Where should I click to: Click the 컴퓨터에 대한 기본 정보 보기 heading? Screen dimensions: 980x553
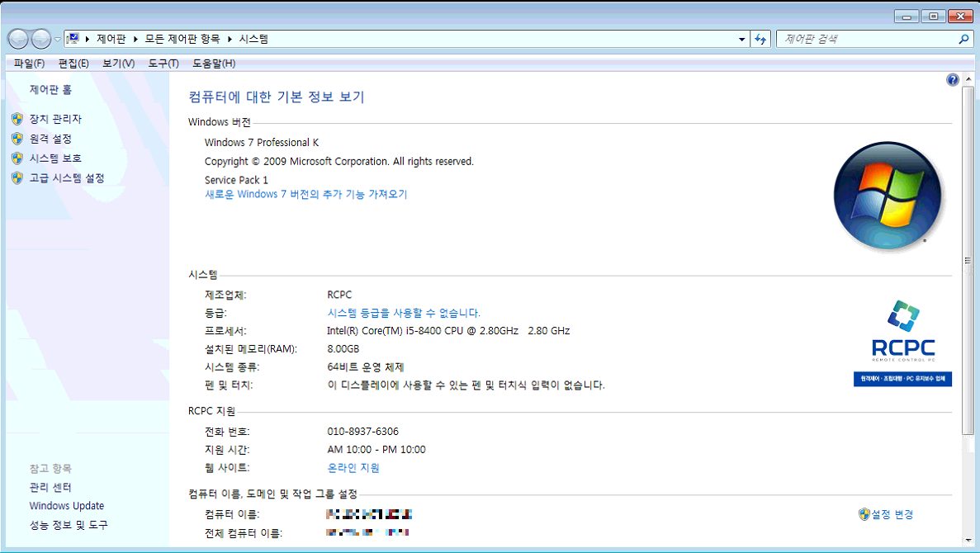coord(277,97)
